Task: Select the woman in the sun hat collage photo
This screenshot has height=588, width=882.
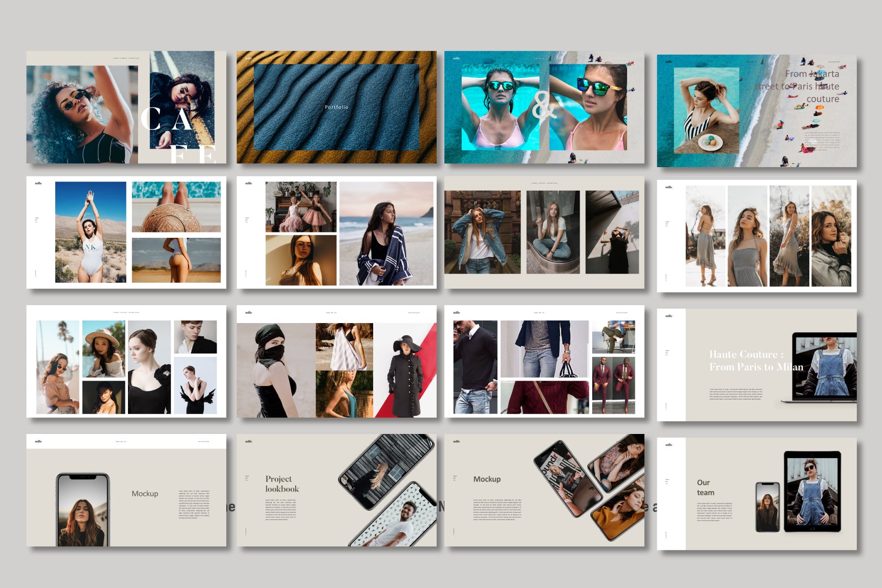Action: point(103,349)
